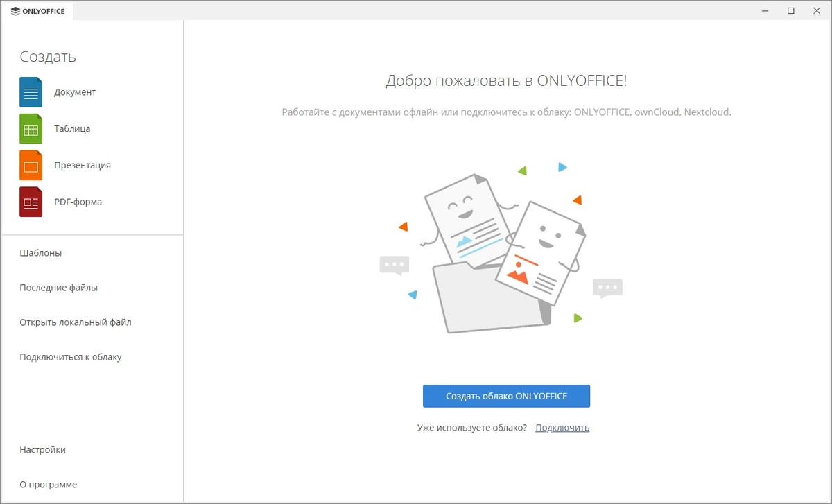Create a new Презентация
The image size is (832, 504).
pyautogui.click(x=83, y=166)
